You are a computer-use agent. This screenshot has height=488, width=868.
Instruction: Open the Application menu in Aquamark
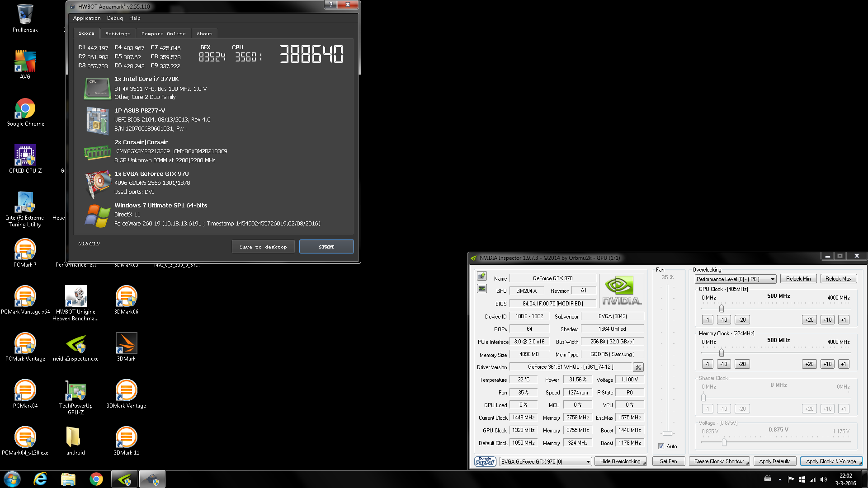(87, 18)
